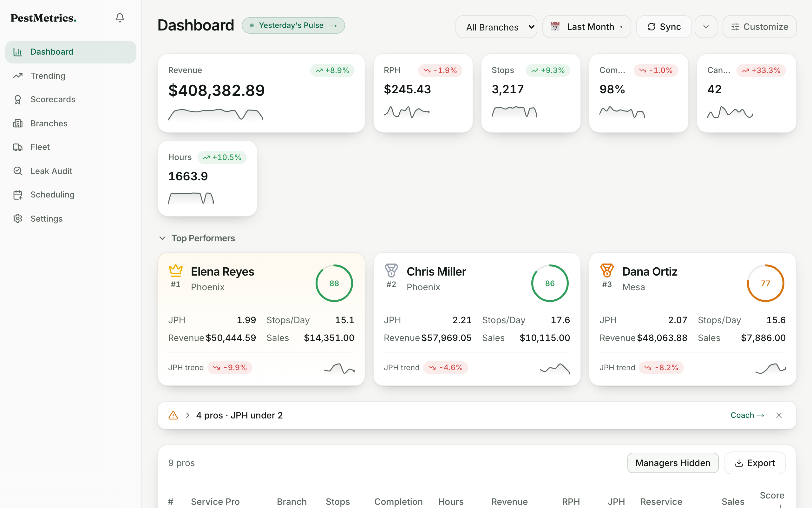The width and height of the screenshot is (812, 508).
Task: Click the JPH warning triangle icon
Action: 173,415
